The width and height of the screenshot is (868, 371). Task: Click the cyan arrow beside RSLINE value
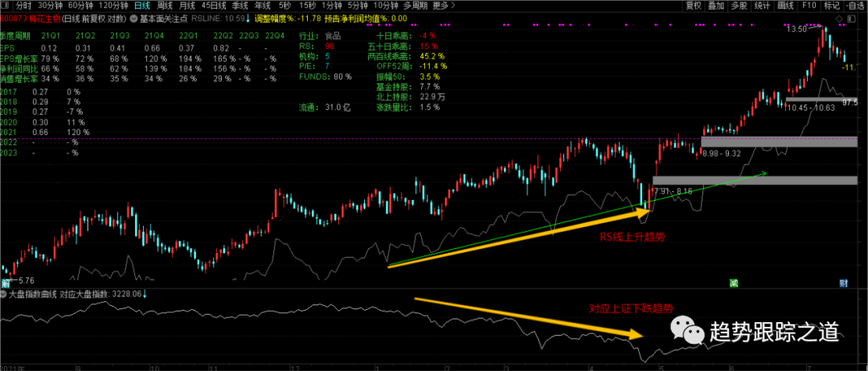tap(247, 18)
